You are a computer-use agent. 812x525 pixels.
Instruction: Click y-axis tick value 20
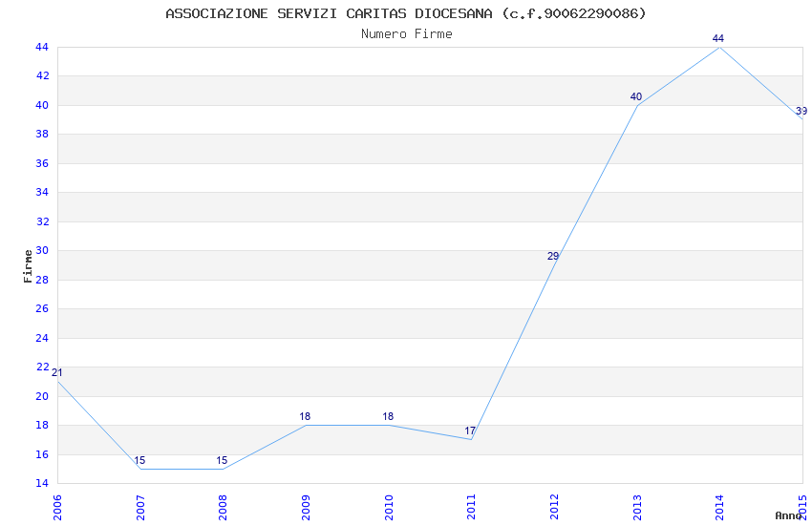click(42, 397)
